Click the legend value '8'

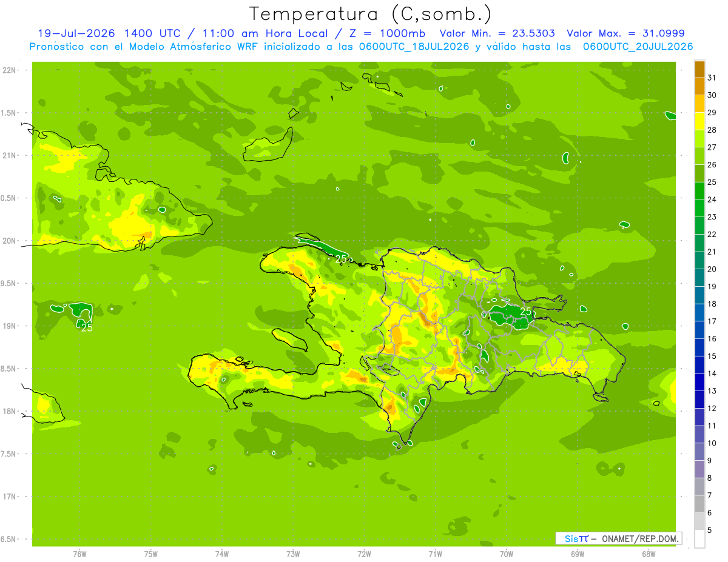tap(710, 478)
